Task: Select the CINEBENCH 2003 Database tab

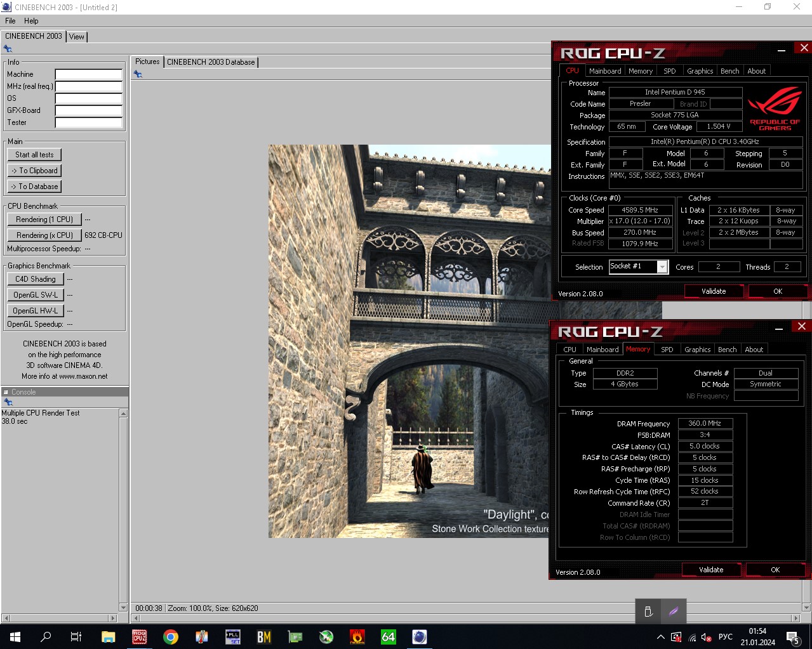Action: (x=211, y=62)
